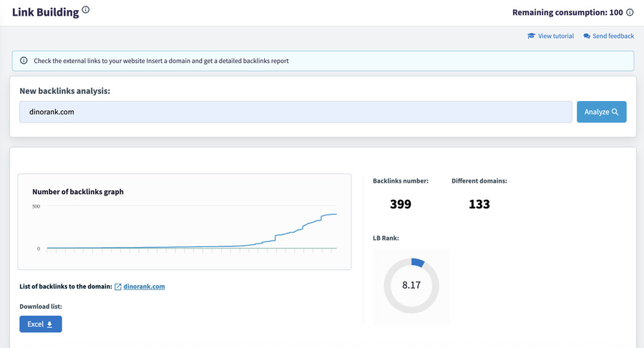
Task: Click the info icon beside Link Building title
Action: (x=85, y=10)
